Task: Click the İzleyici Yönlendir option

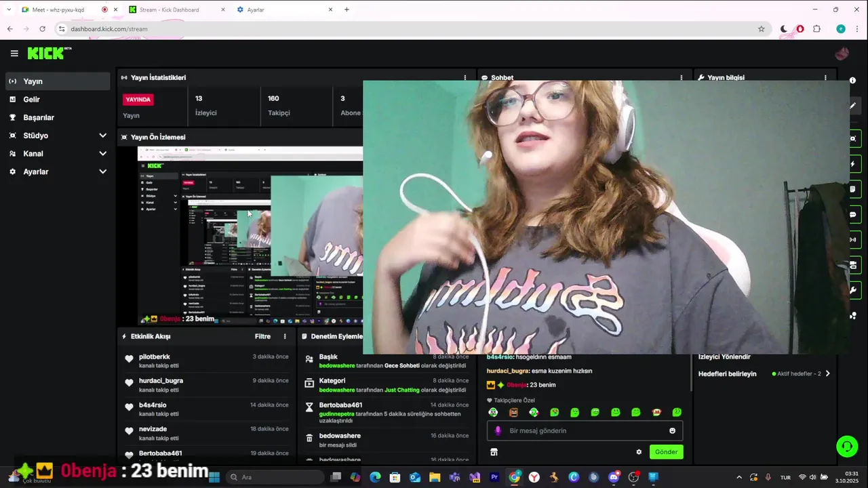Action: pyautogui.click(x=724, y=357)
